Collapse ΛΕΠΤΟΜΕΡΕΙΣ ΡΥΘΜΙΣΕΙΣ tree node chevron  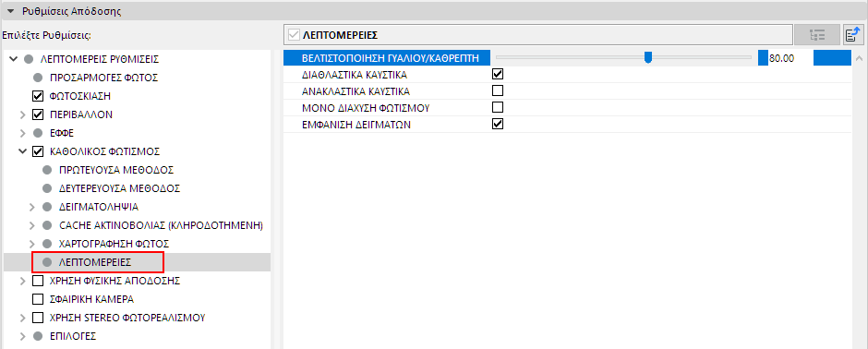click(14, 58)
